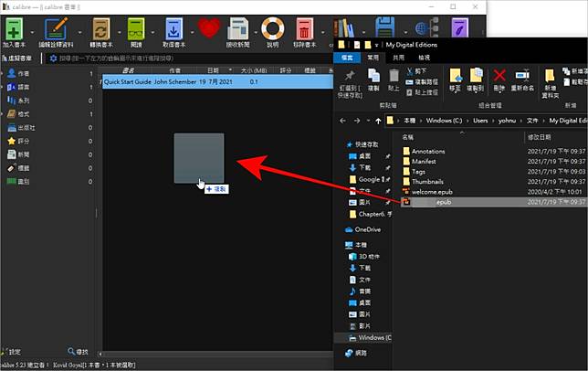Select OneDrive in Explorer navigation pane
This screenshot has width=588, height=371.
362,229
